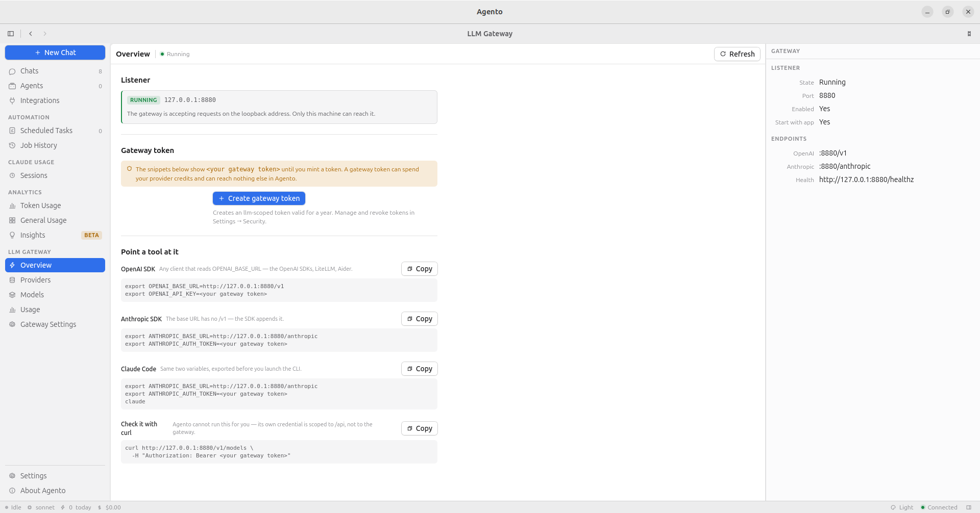Toggle the right panel pin icon
This screenshot has width=980, height=513.
[x=969, y=34]
